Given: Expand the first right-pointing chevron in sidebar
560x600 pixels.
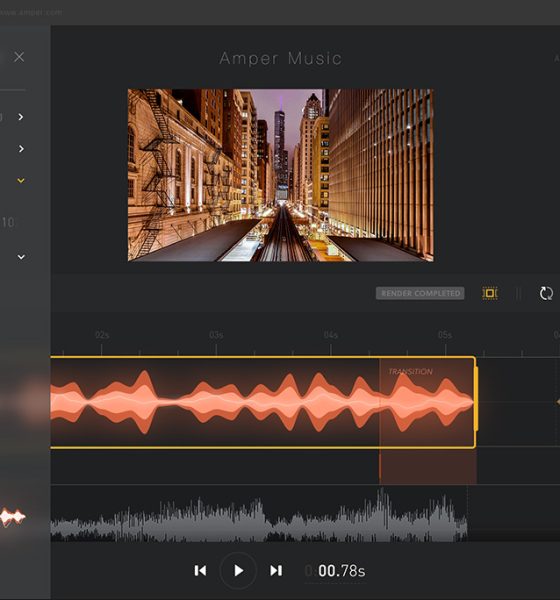Looking at the screenshot, I should (21, 117).
